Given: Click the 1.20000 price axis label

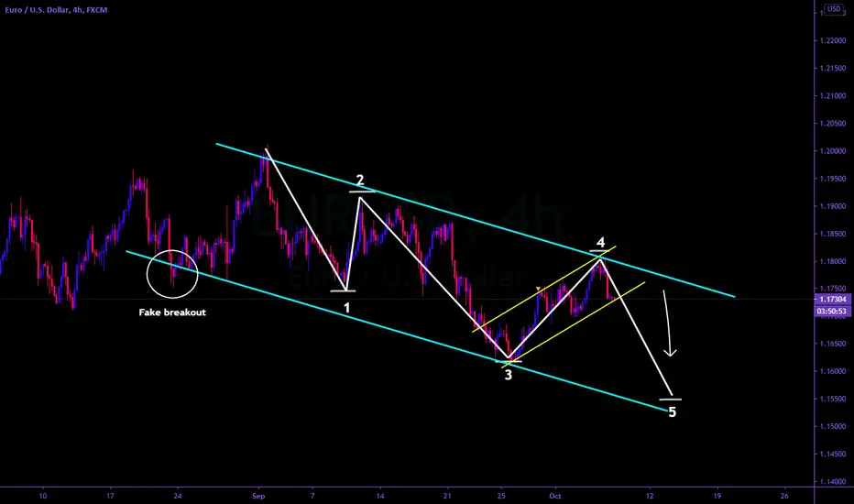Looking at the screenshot, I should tap(833, 151).
